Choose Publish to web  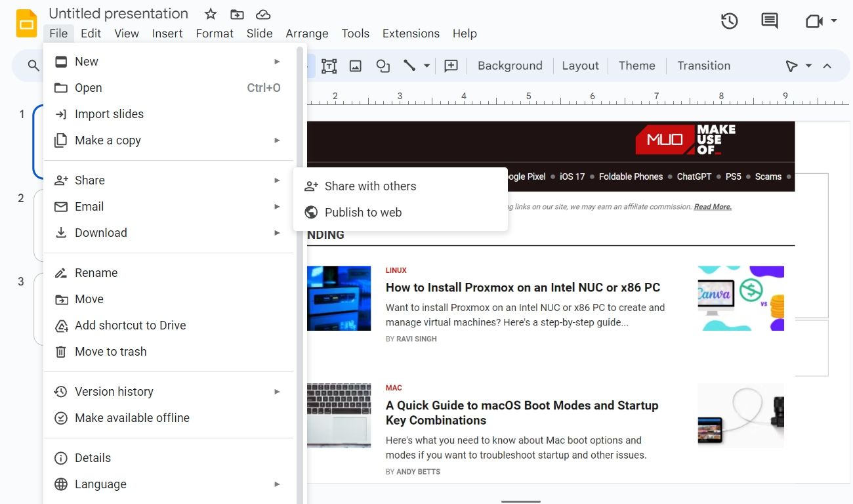pyautogui.click(x=363, y=213)
